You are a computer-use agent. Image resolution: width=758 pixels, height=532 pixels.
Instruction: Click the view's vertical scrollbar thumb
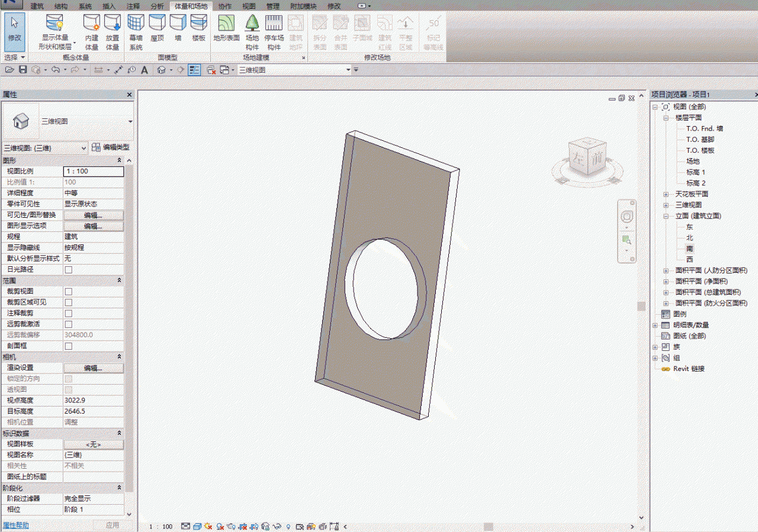[x=641, y=306]
